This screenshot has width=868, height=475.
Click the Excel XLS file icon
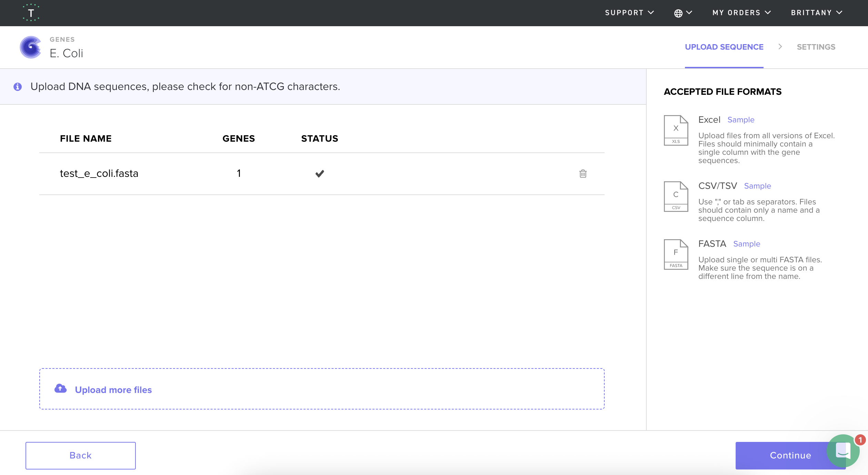tap(676, 130)
